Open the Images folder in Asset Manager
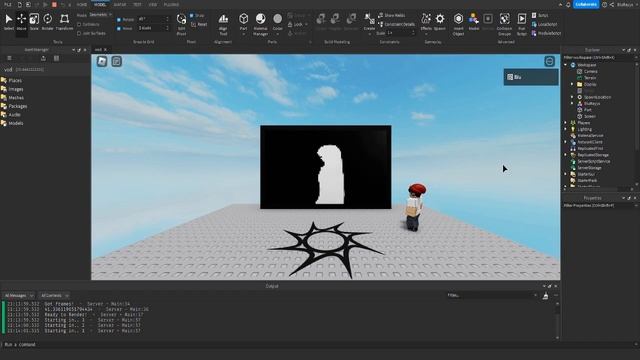640x360 pixels. pos(12,89)
